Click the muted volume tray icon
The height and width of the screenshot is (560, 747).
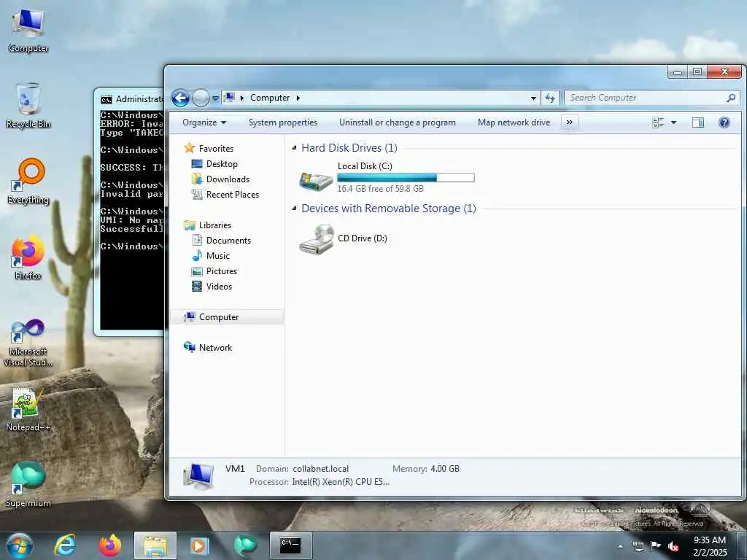673,546
